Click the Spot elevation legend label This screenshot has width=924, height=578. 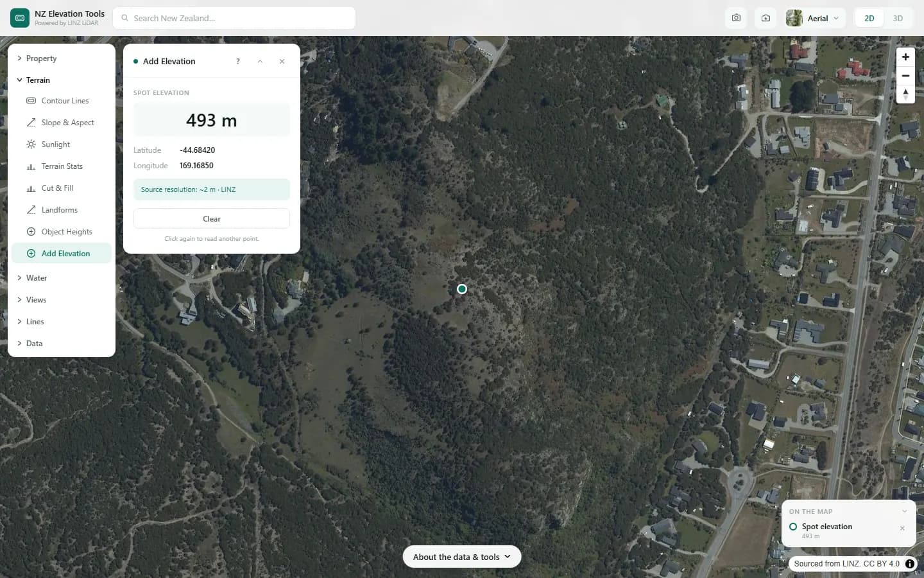(x=827, y=527)
